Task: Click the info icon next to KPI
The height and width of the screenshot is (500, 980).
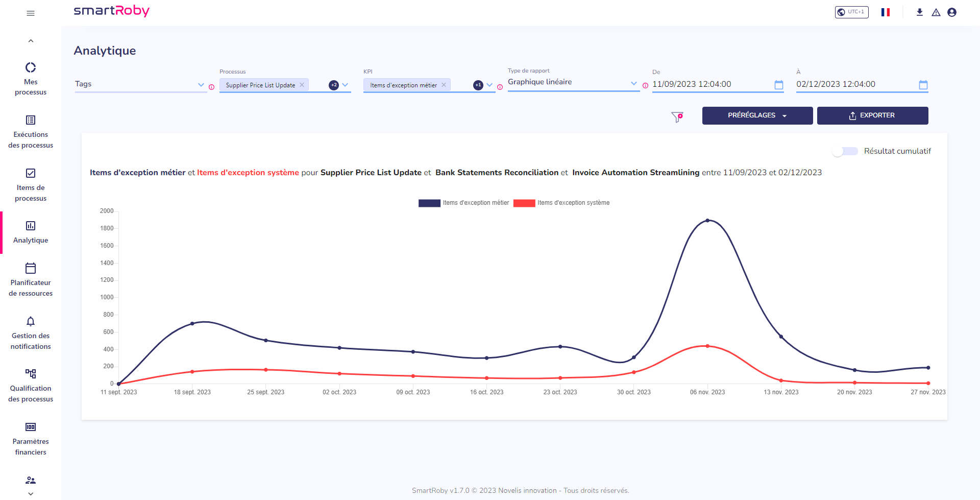Action: tap(500, 87)
